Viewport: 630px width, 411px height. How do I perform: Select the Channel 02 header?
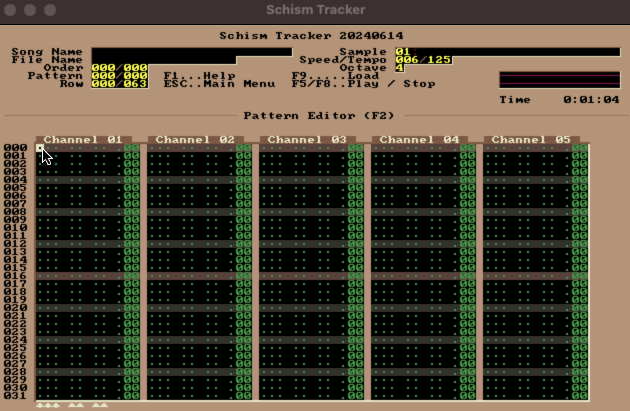(195, 139)
